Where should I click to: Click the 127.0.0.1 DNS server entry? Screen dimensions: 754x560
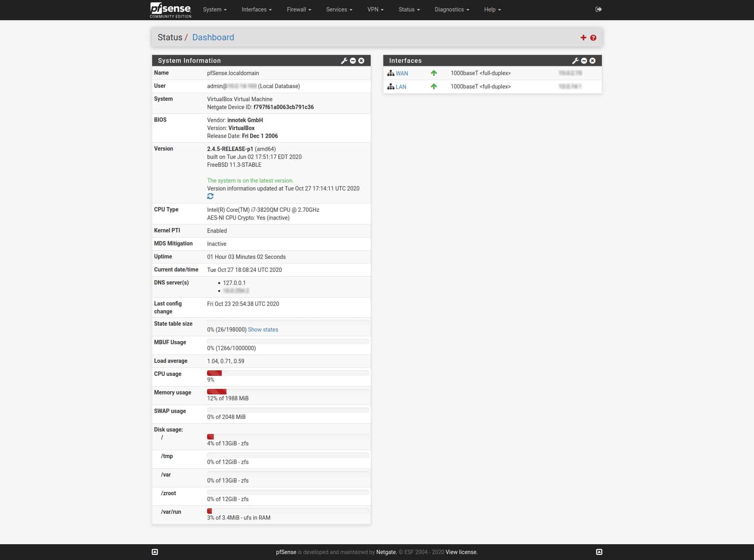[x=234, y=283]
